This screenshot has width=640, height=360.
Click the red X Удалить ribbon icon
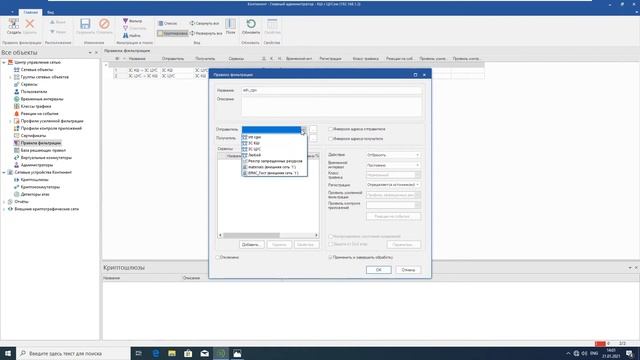(30, 24)
